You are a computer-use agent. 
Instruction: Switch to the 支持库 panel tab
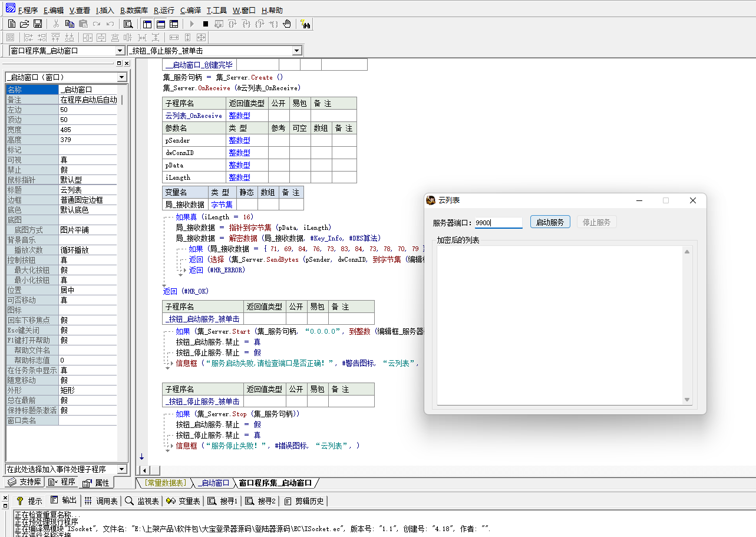[x=25, y=482]
